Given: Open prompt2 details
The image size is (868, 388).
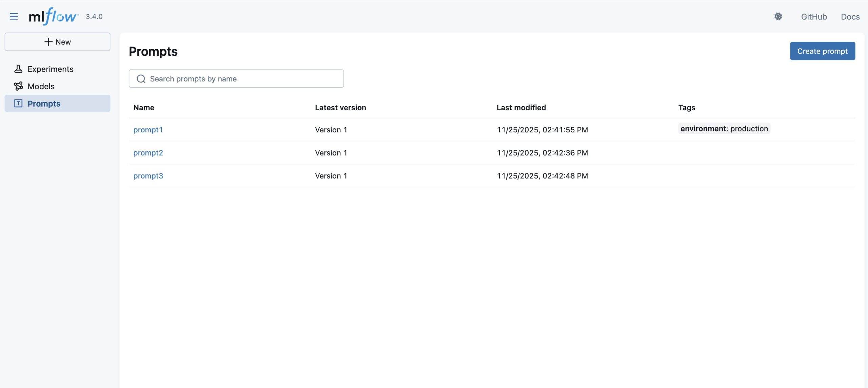Looking at the screenshot, I should pyautogui.click(x=148, y=152).
